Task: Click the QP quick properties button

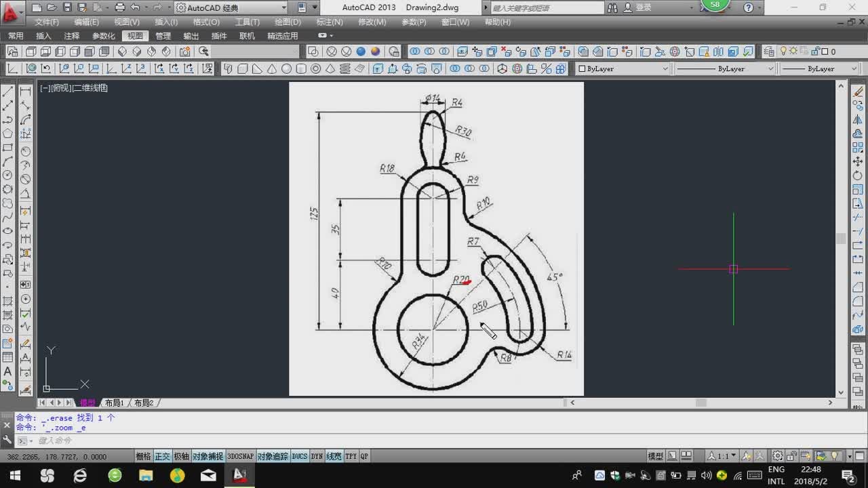Action: [364, 457]
